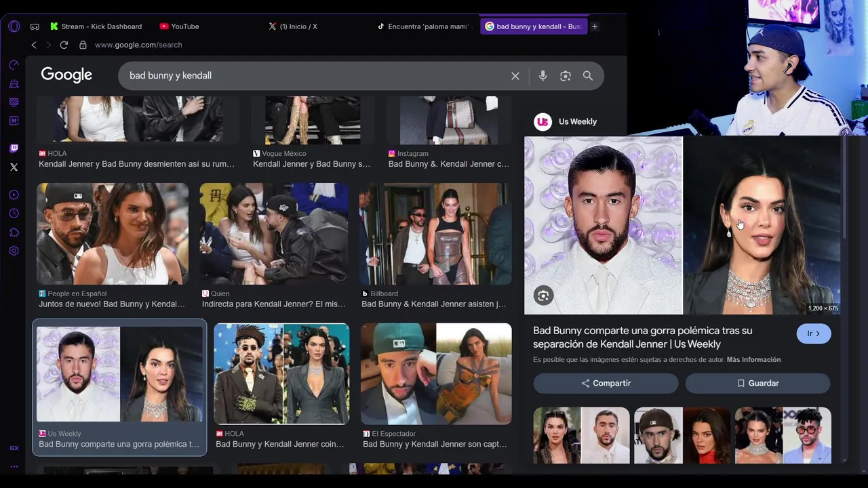
Task: Open Extensions cube icon in sidebar
Action: tap(14, 232)
